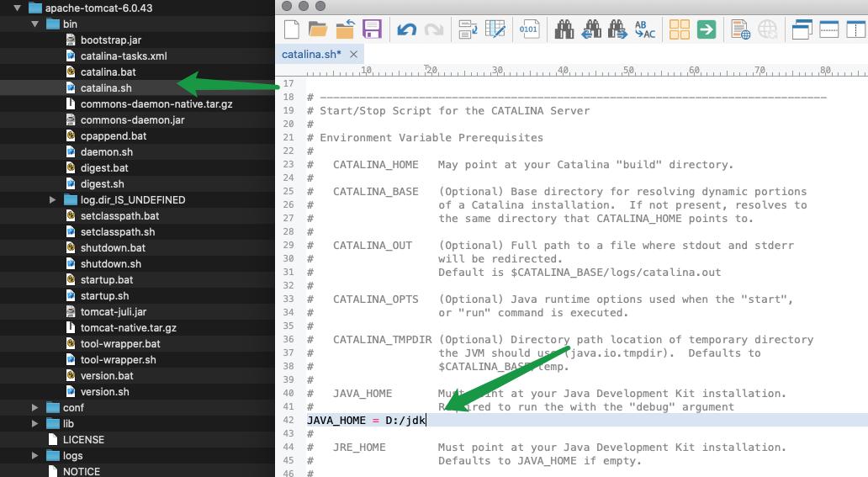
Task: Select tomcat-native.tar.gz file
Action: 129,328
